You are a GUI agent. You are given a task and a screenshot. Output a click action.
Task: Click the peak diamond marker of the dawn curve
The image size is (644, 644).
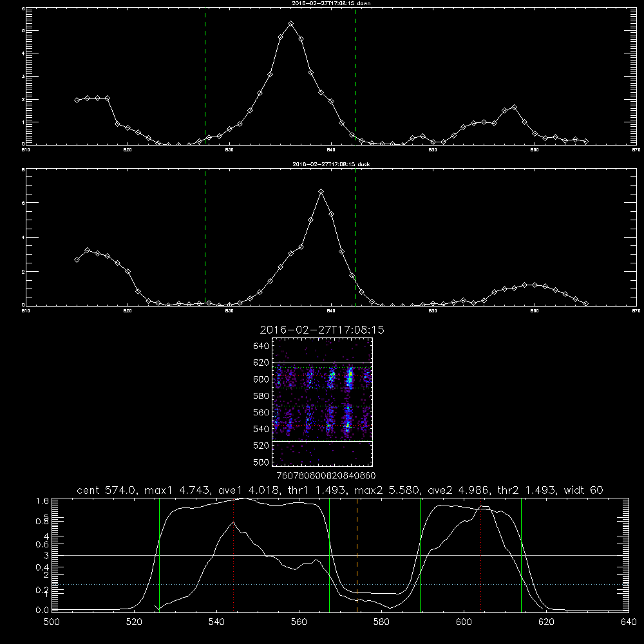click(x=291, y=24)
